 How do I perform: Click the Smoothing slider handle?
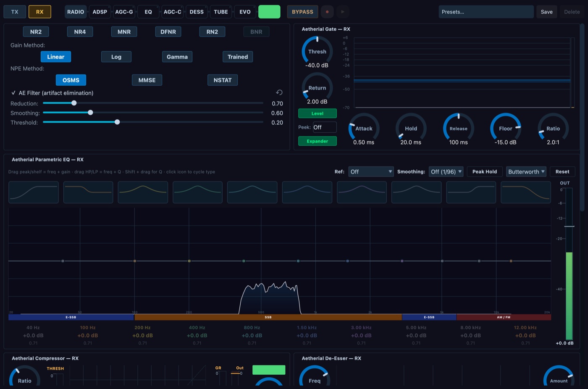coord(90,113)
